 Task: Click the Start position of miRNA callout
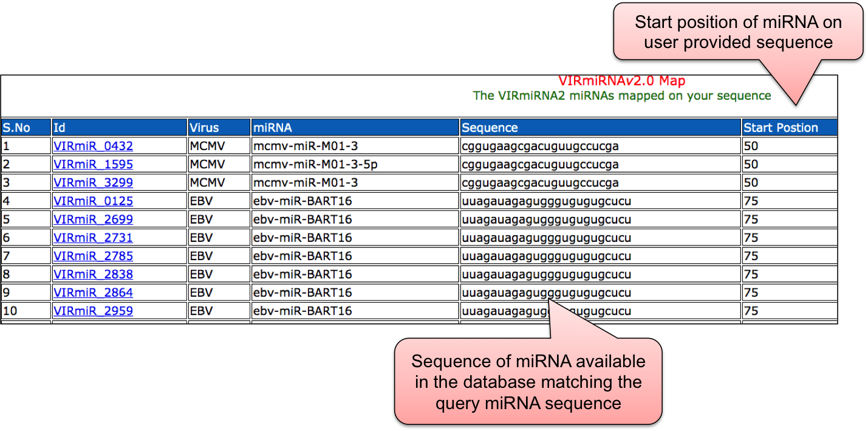pyautogui.click(x=738, y=32)
